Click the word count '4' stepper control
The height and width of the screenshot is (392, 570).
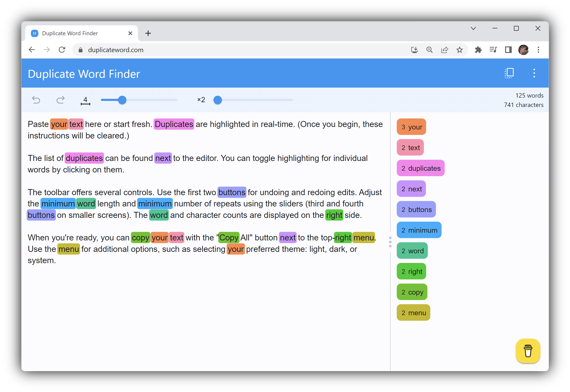point(85,100)
